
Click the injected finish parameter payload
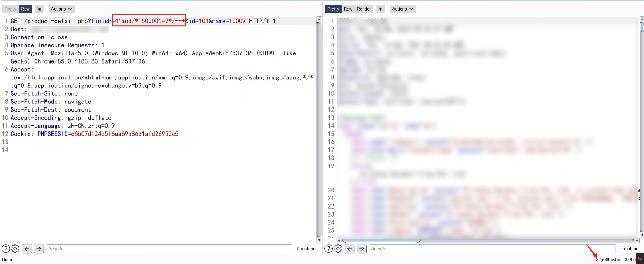point(149,20)
